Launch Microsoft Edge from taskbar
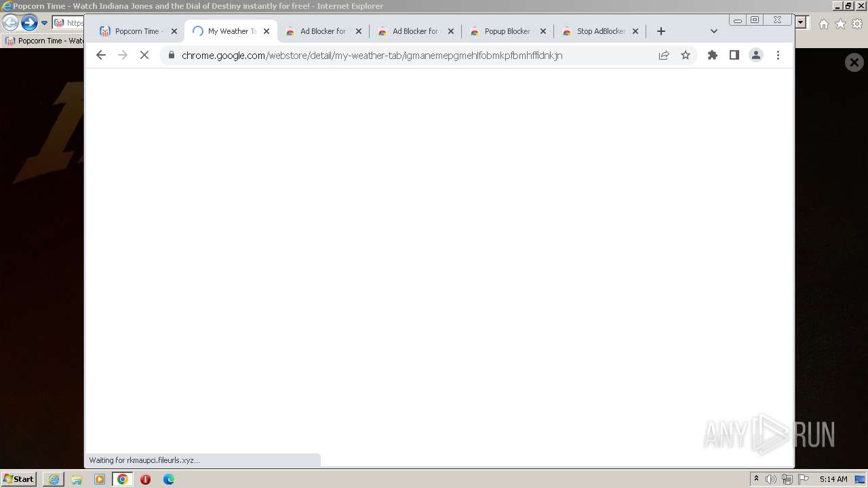The width and height of the screenshot is (868, 488). pyautogui.click(x=169, y=479)
